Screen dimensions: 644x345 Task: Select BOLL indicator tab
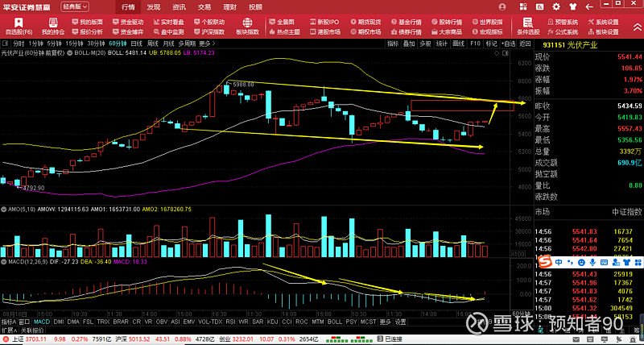(x=335, y=322)
